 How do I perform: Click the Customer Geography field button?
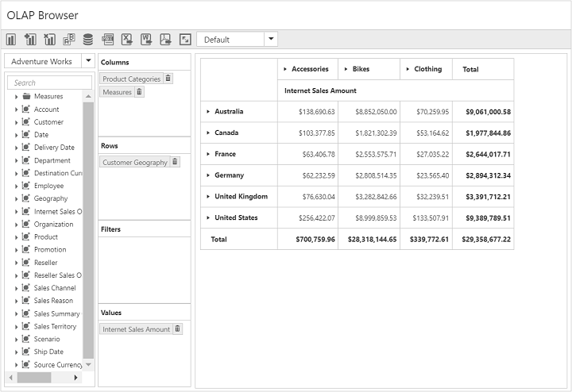(x=134, y=162)
